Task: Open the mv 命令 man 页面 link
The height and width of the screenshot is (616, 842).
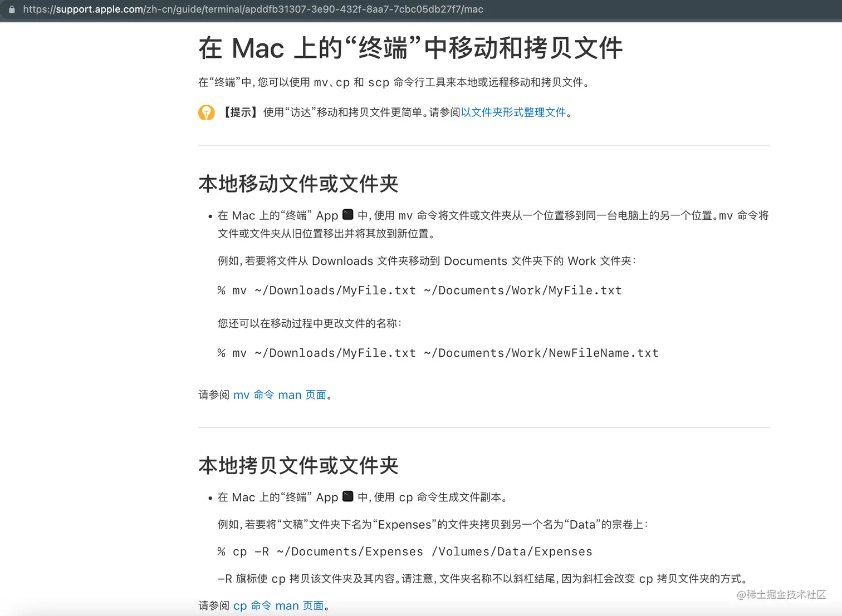Action: coord(280,395)
